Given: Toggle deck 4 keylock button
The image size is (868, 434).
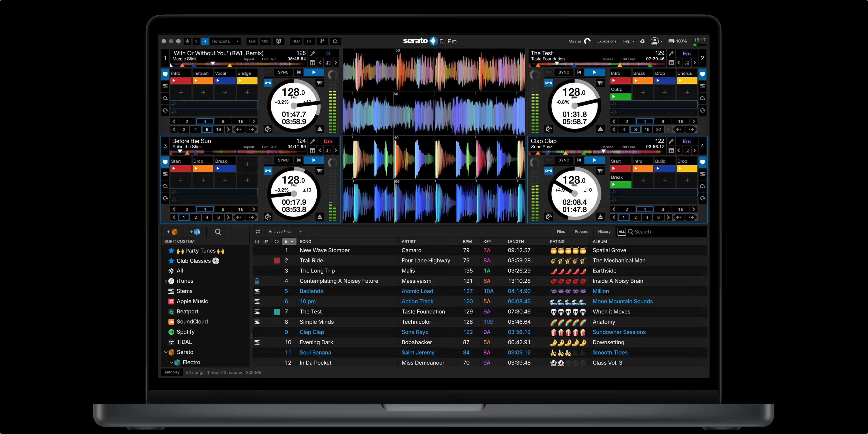Looking at the screenshot, I should click(549, 170).
